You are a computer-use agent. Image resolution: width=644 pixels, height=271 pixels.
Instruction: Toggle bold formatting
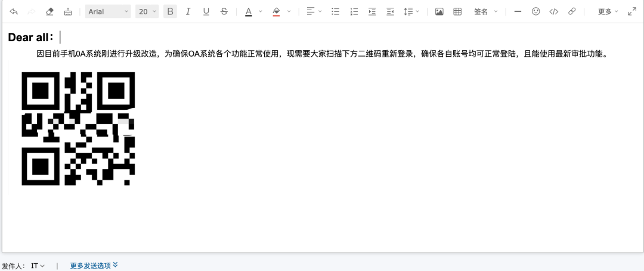click(170, 11)
